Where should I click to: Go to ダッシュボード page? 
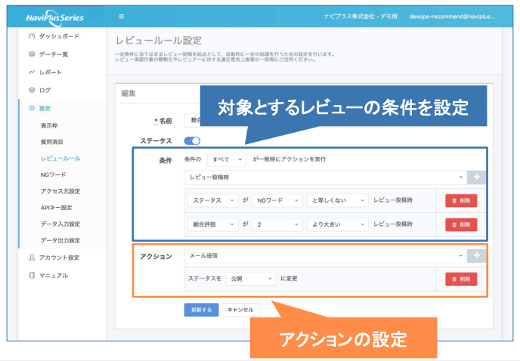[x=59, y=36]
